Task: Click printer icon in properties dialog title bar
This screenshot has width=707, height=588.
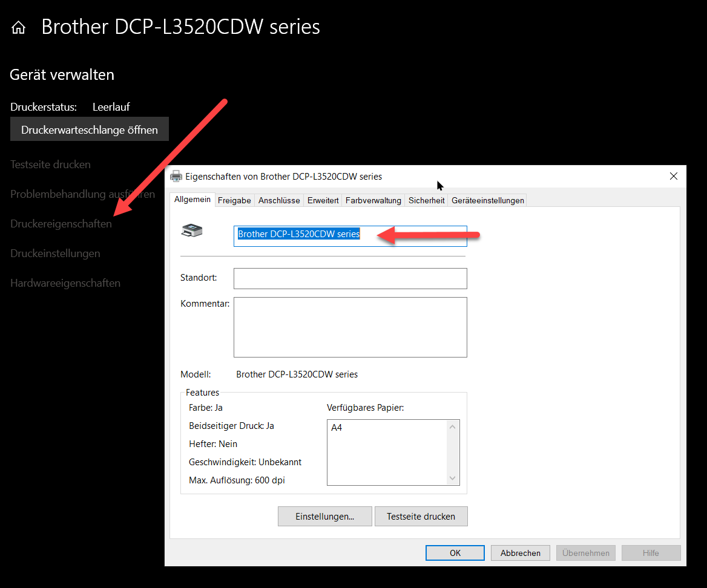Action: 176,176
